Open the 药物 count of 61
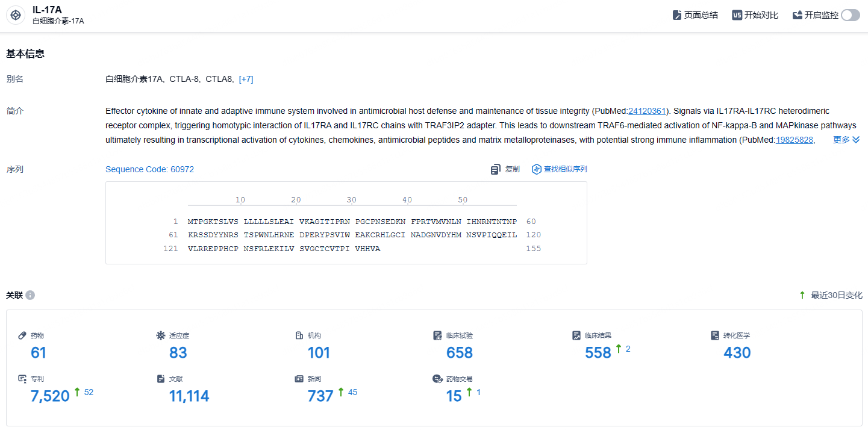Screen dimensions: 868x430 pyautogui.click(x=39, y=353)
